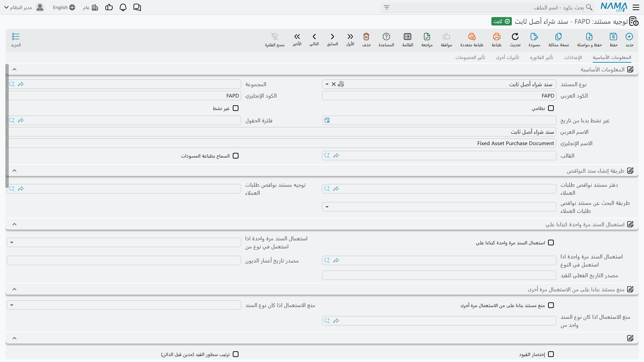The height and width of the screenshot is (362, 644).
Task: Click the عام branch button
Action: tap(91, 7)
